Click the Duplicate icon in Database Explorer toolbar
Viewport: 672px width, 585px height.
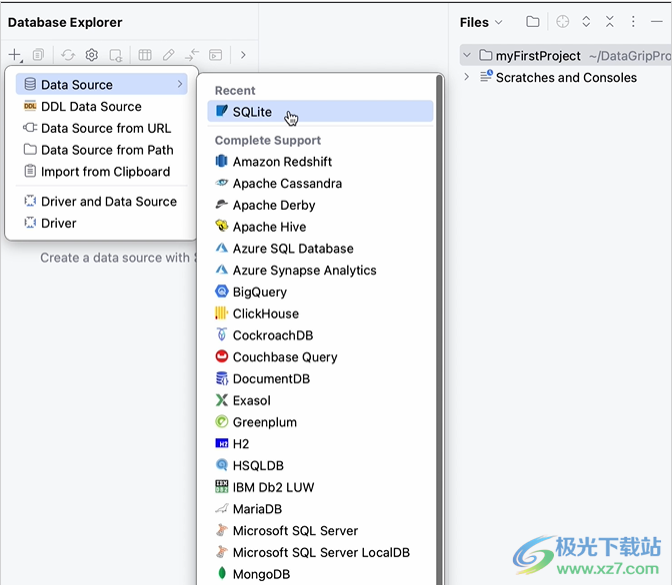[x=38, y=55]
